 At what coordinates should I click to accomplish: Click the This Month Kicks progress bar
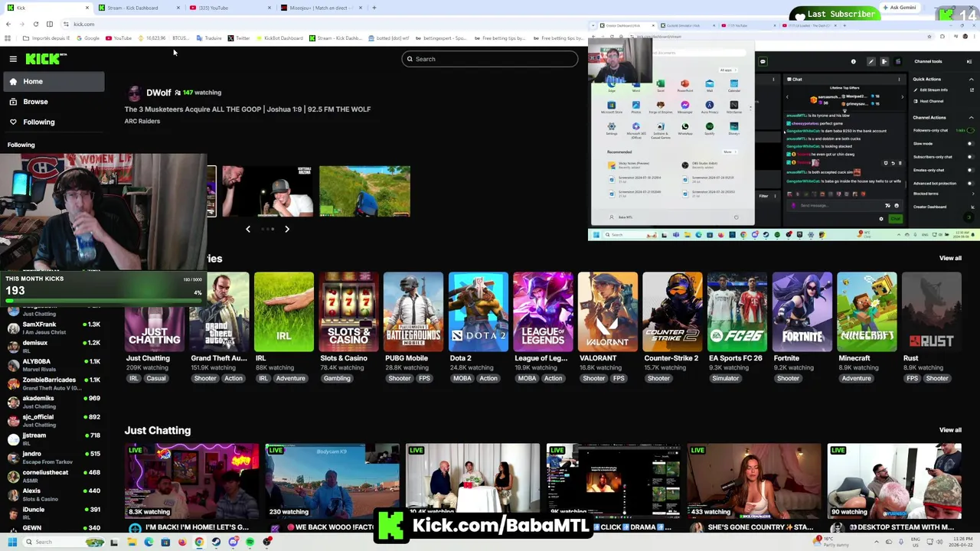click(x=103, y=300)
